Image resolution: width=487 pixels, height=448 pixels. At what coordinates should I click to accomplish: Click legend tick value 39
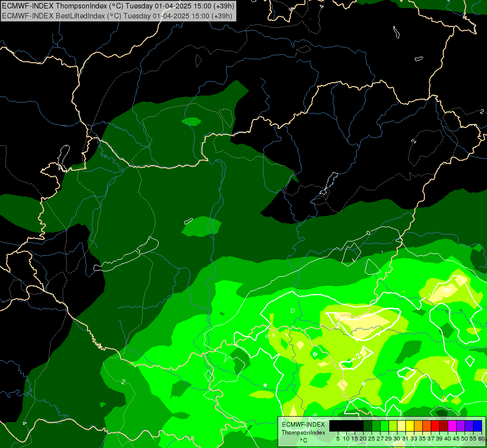[x=439, y=439]
